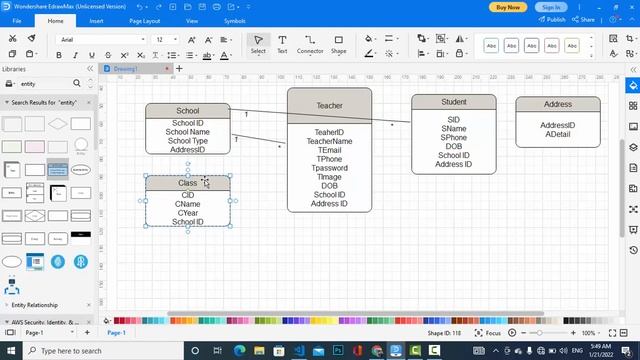
Task: Click the Buy Now button
Action: point(508,7)
